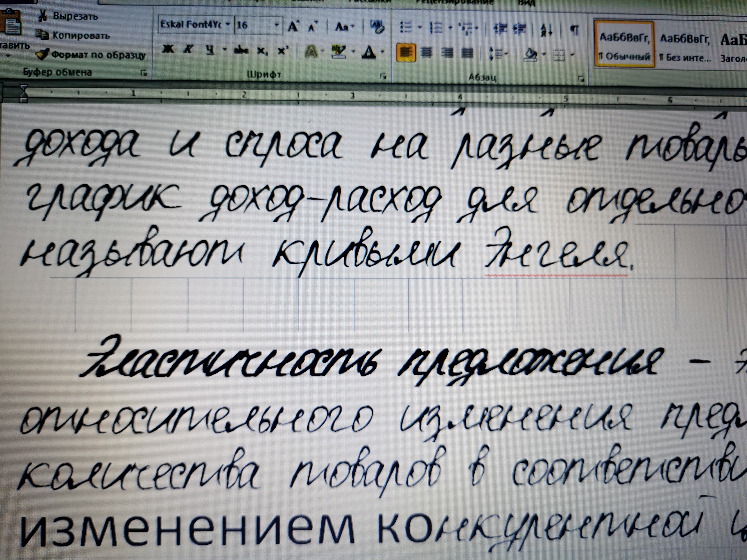
Task: Click the paragraph shading paint bucket
Action: click(x=531, y=54)
